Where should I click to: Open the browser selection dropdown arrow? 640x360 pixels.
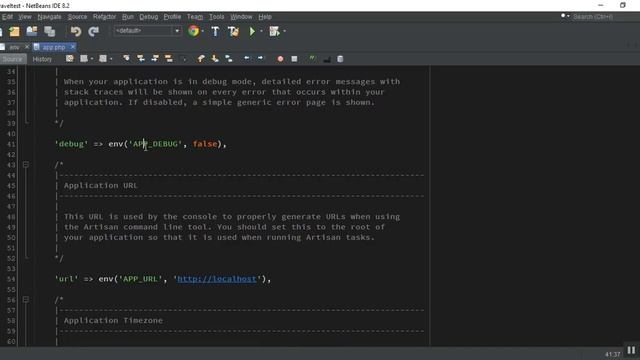pyautogui.click(x=203, y=31)
